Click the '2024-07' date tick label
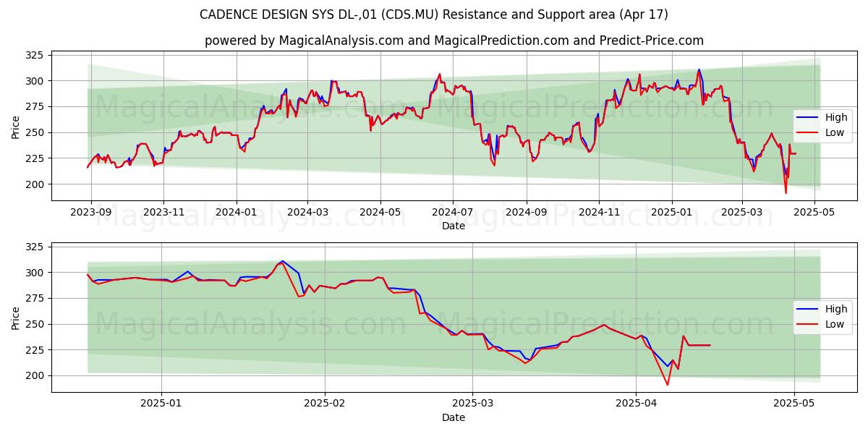The height and width of the screenshot is (434, 868). tap(453, 213)
